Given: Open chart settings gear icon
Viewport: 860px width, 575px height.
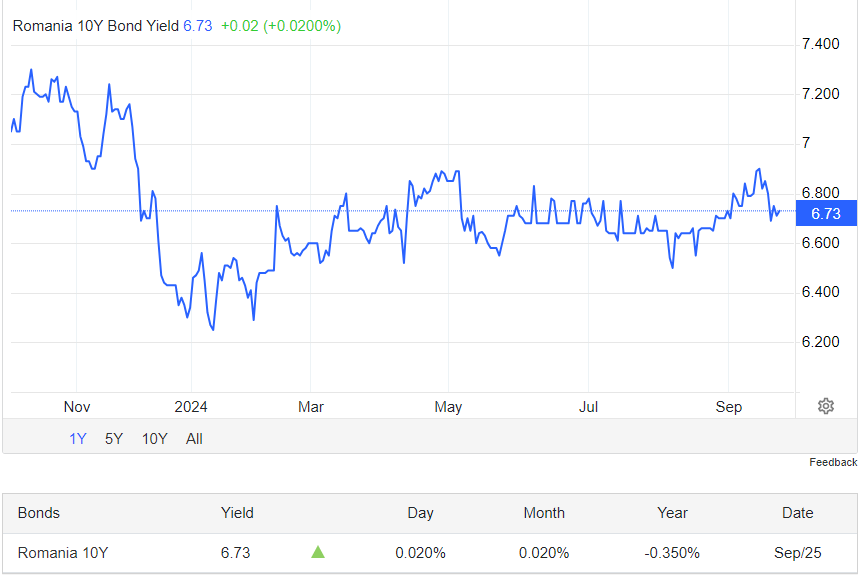Looking at the screenshot, I should tap(825, 406).
